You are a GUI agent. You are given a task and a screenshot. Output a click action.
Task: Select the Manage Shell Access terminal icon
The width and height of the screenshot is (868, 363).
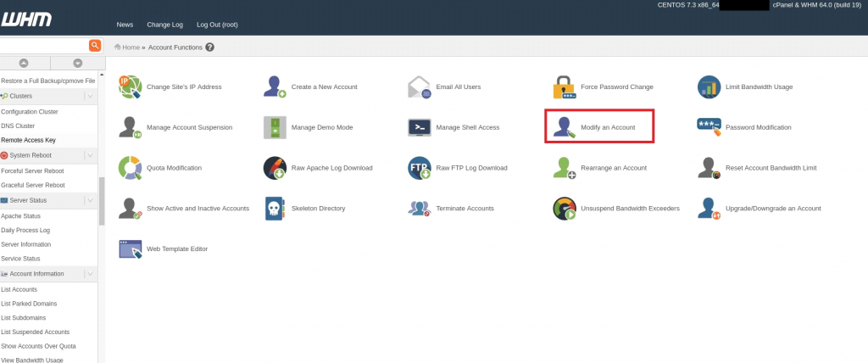pos(419,127)
